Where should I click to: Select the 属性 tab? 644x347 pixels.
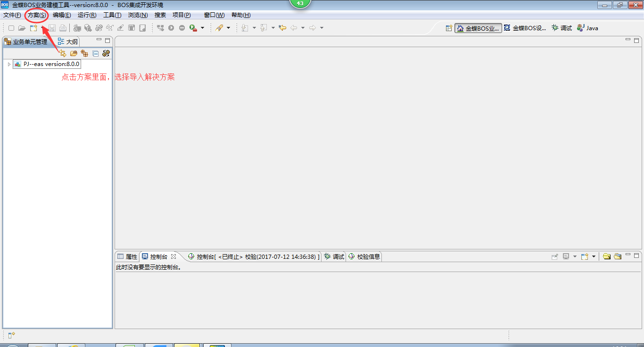click(127, 256)
